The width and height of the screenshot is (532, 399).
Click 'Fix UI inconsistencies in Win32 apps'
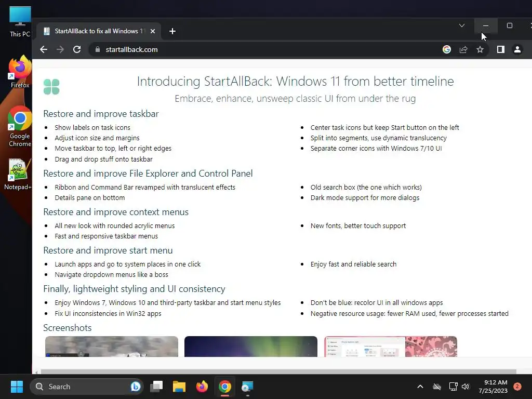click(108, 313)
